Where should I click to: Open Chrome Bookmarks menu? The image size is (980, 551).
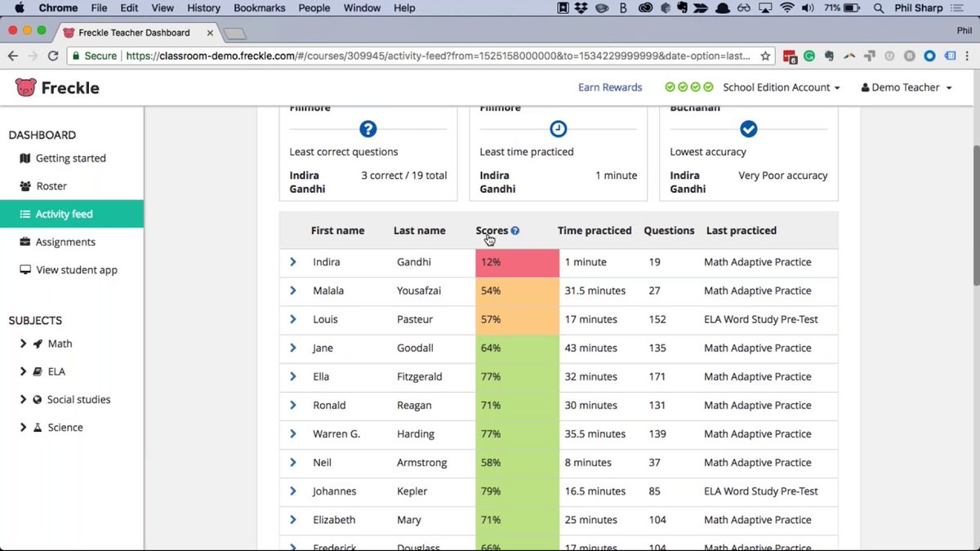coord(259,8)
